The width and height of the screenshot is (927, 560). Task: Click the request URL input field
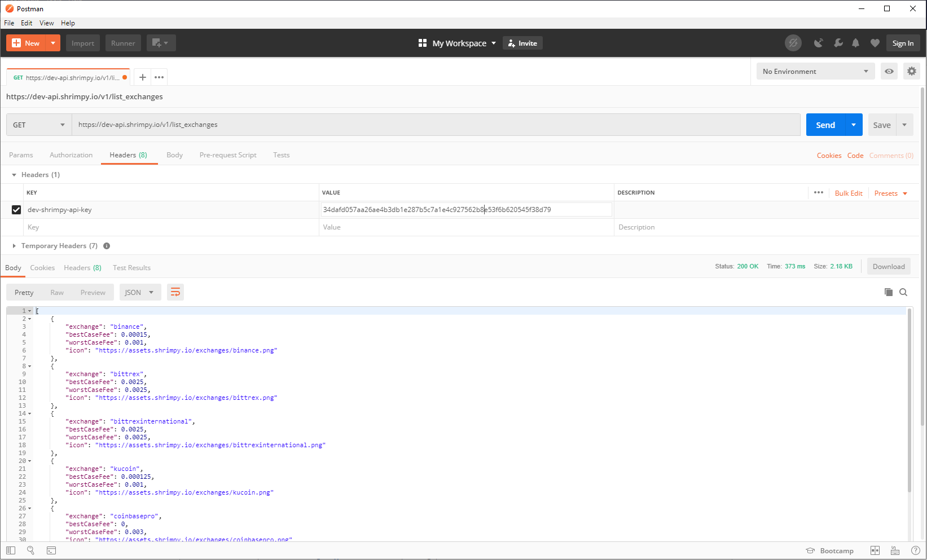click(x=436, y=125)
